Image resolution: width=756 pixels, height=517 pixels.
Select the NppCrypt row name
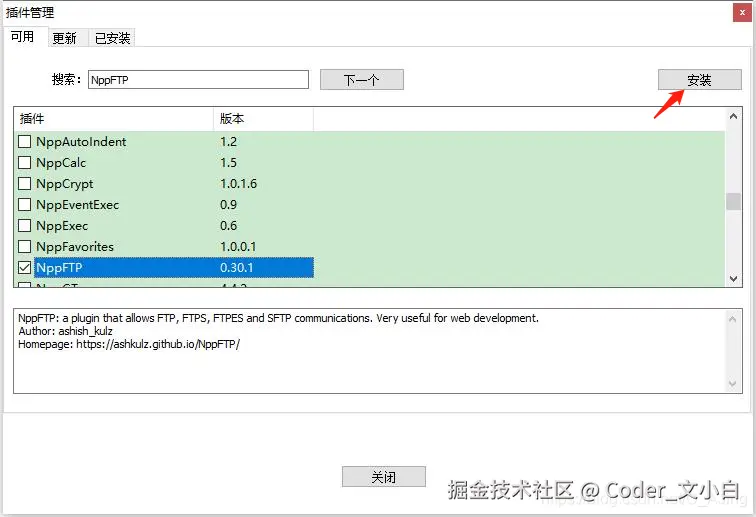click(65, 184)
